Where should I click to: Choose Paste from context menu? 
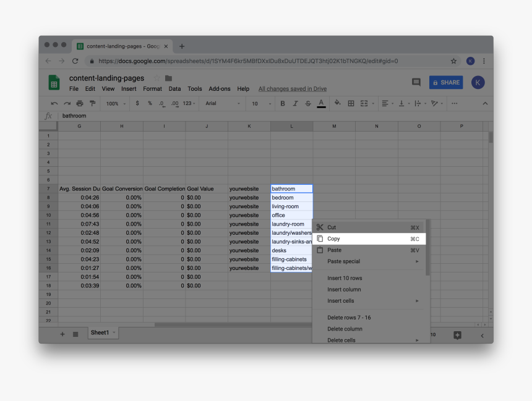368,250
